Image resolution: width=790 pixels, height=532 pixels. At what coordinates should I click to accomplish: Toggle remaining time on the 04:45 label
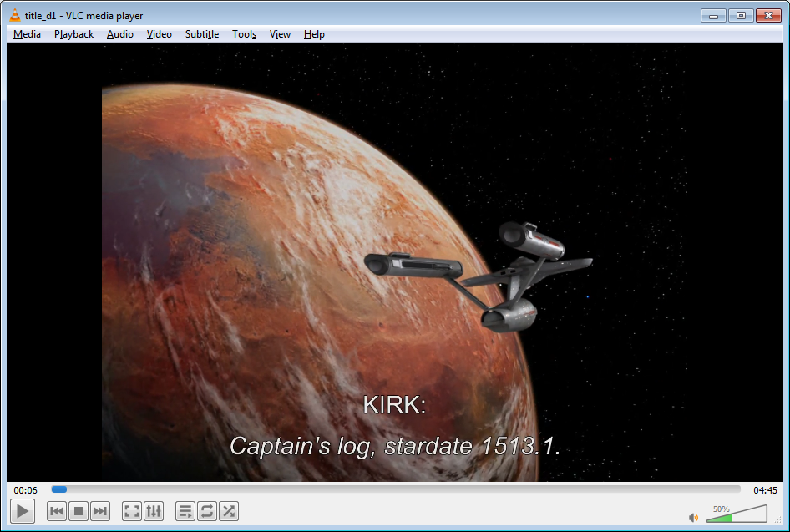point(765,490)
